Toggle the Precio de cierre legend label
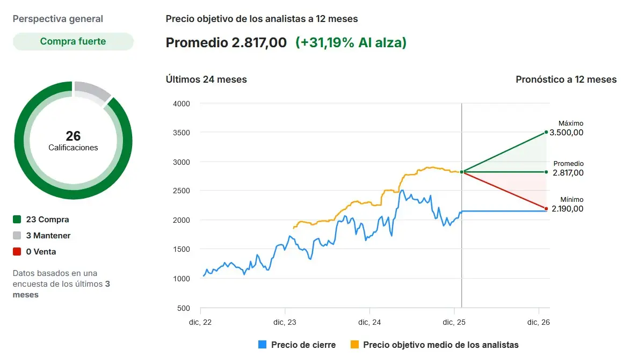The width and height of the screenshot is (623, 364). point(303,345)
